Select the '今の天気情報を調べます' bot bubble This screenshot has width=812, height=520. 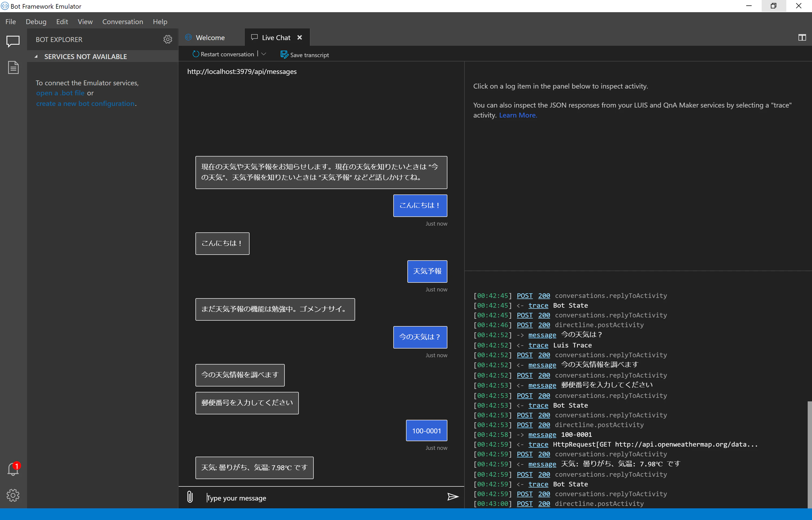(x=240, y=375)
